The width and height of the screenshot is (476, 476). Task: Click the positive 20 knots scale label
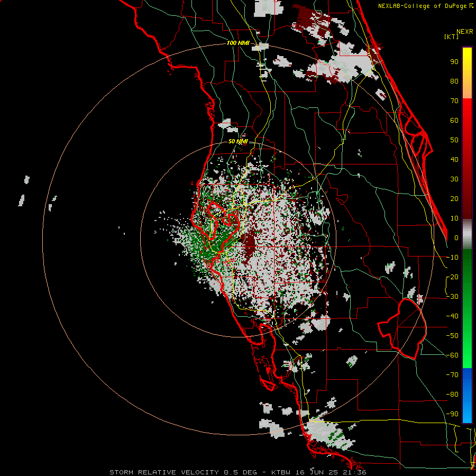coord(454,199)
